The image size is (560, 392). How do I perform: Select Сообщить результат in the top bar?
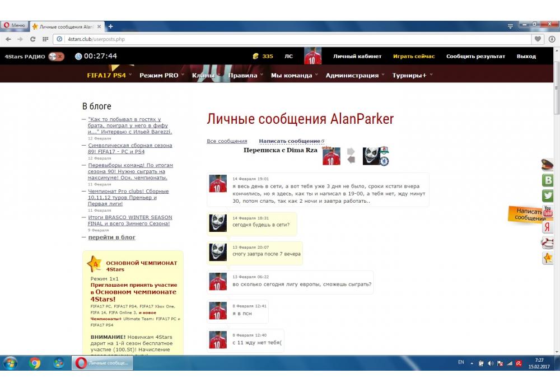tap(475, 57)
